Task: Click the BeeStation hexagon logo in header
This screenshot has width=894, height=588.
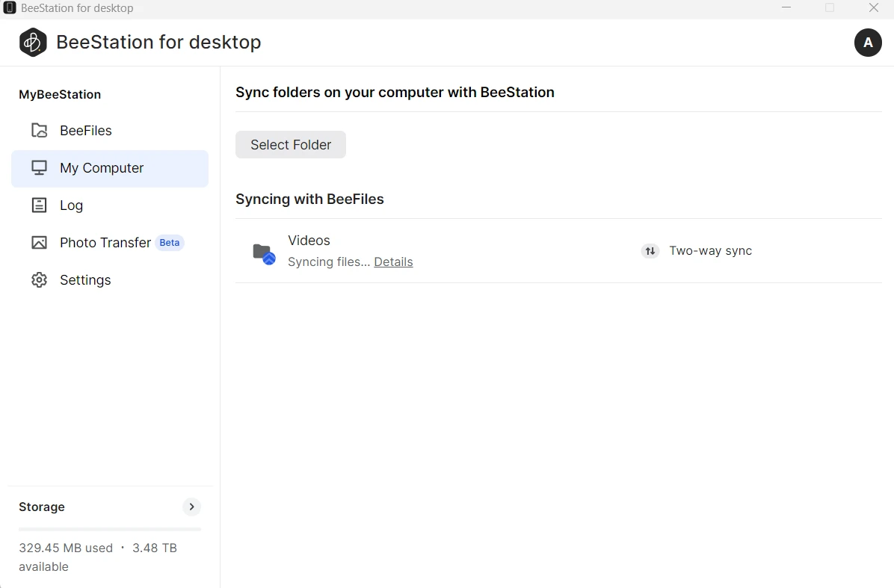Action: pos(33,43)
